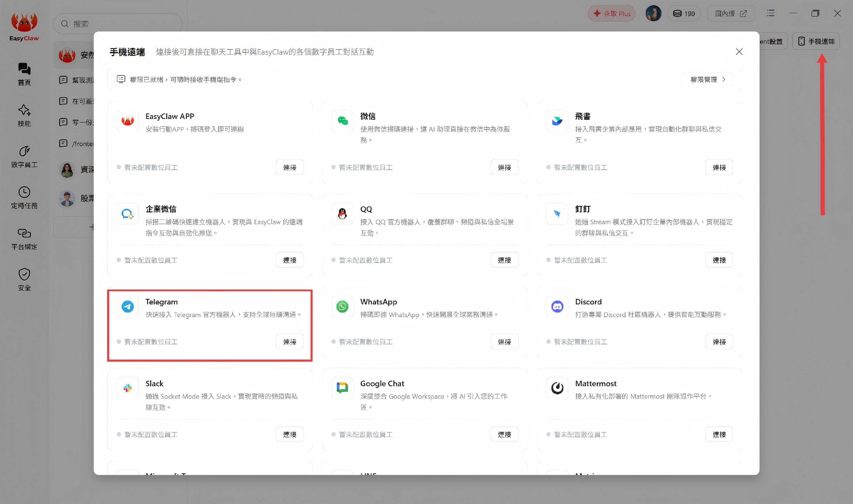This screenshot has width=853, height=504.
Task: Go to 數字員工 section
Action: pos(24,157)
